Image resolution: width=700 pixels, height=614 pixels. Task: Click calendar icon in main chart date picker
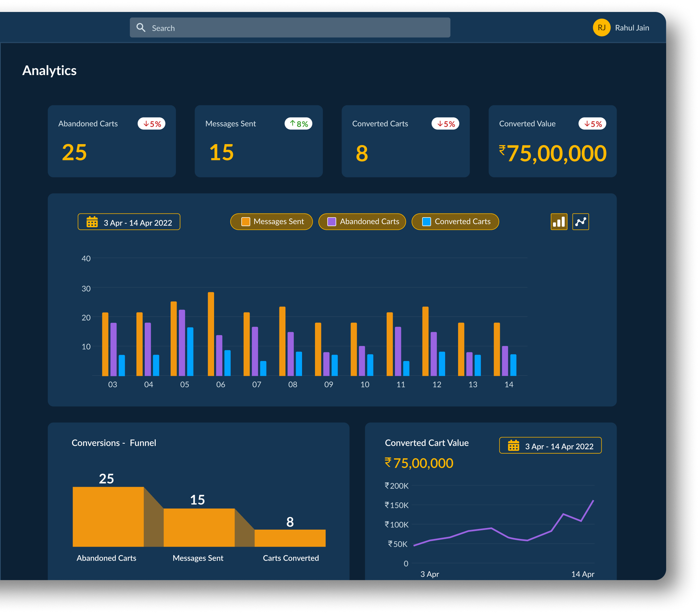(x=92, y=222)
